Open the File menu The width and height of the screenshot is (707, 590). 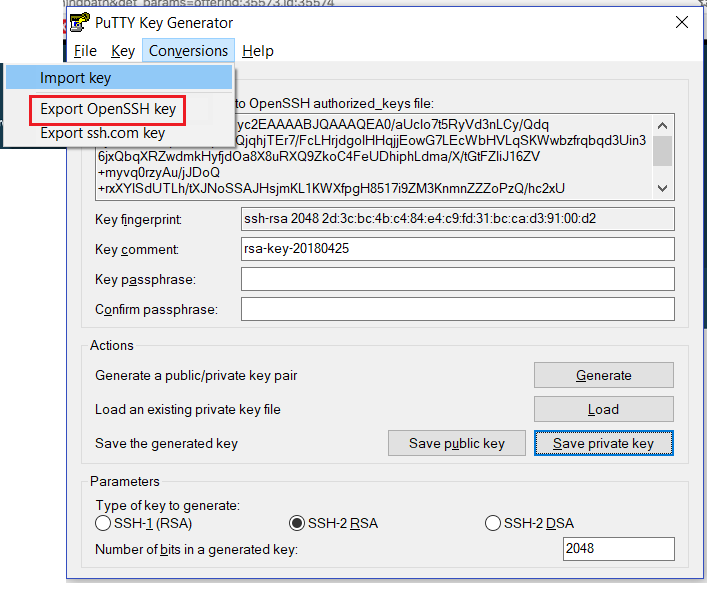pos(85,51)
